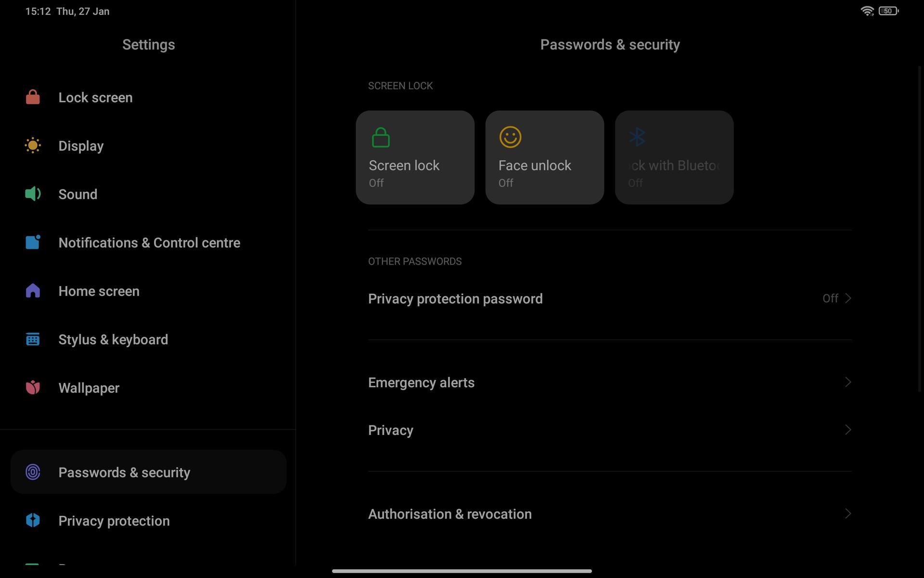Tap the Sound speaker icon
924x578 pixels.
tap(33, 194)
